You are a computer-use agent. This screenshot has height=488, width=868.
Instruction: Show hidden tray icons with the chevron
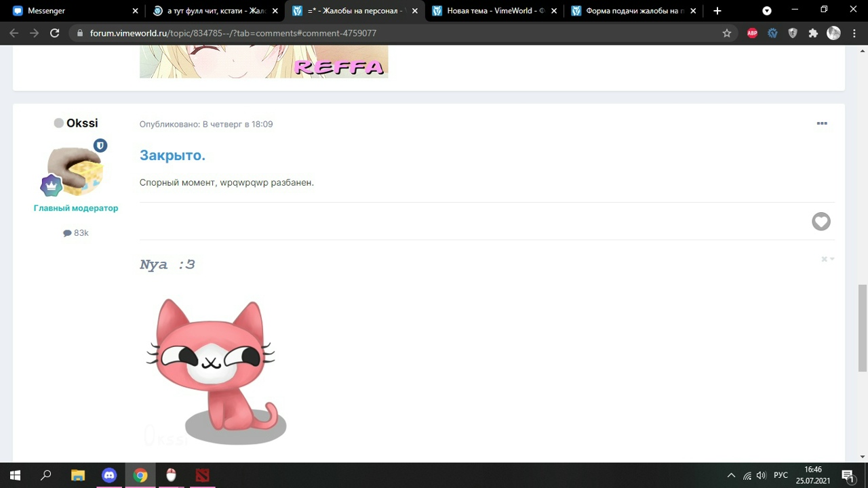731,475
